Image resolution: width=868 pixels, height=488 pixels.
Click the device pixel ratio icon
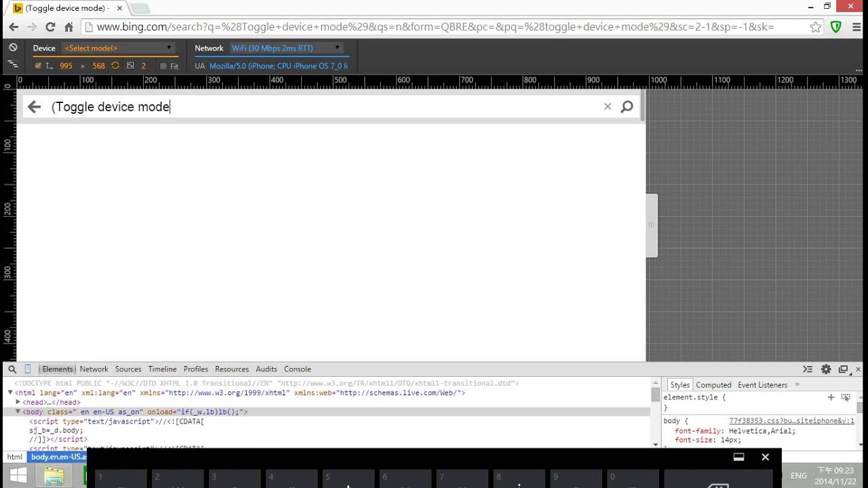click(x=130, y=66)
